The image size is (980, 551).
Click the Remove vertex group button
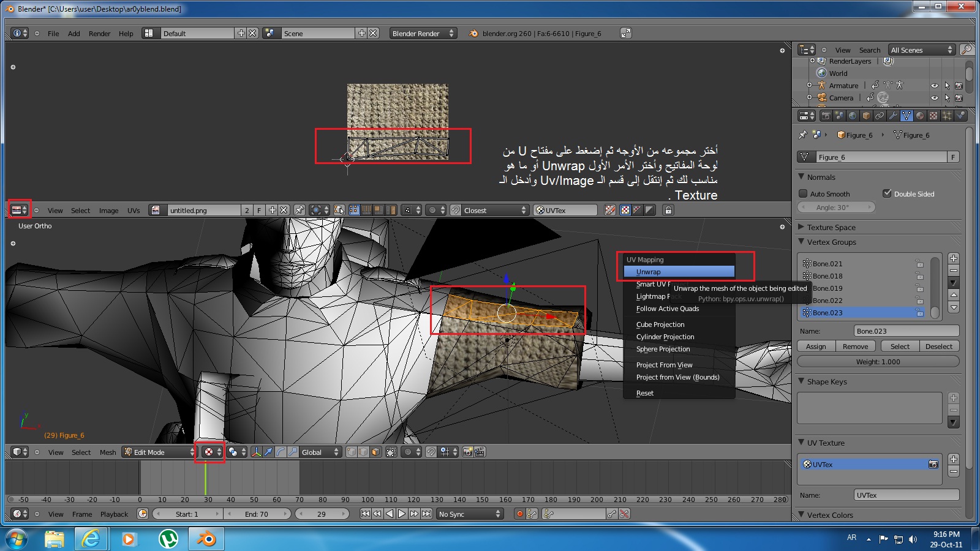(855, 346)
